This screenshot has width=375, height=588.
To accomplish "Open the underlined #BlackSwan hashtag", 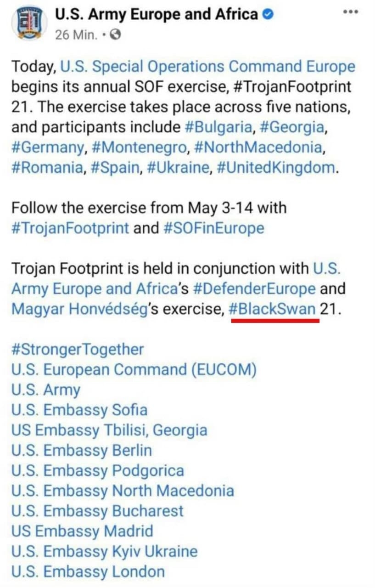I will pos(272,309).
